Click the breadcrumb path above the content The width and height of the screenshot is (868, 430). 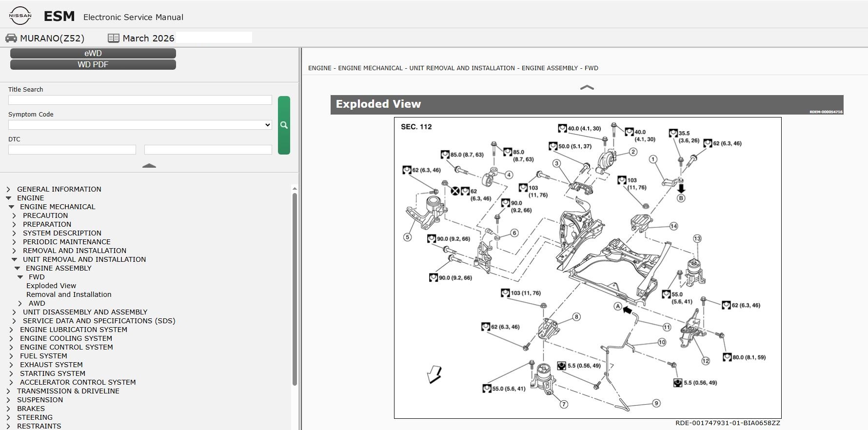[453, 68]
